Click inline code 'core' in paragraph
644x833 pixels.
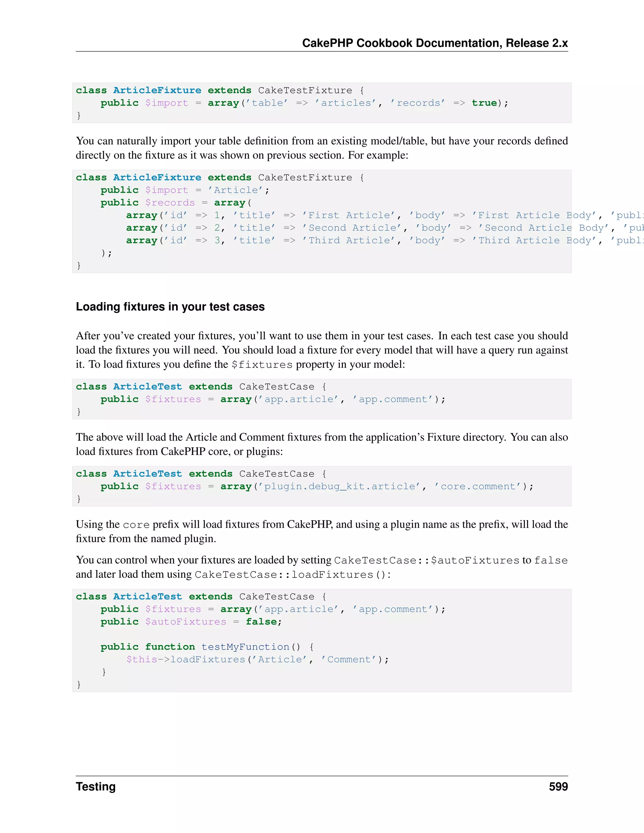[x=136, y=525]
